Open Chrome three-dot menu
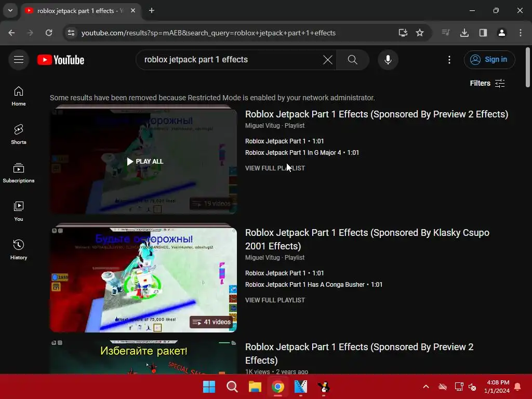Image resolution: width=532 pixels, height=399 pixels. tap(521, 33)
